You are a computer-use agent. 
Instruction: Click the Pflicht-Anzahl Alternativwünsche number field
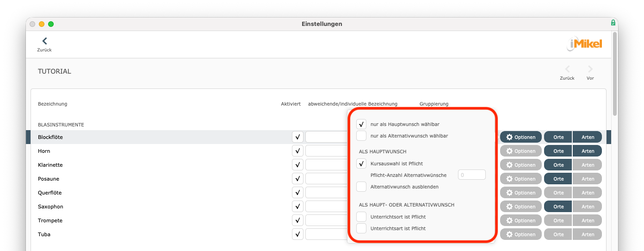[x=471, y=175]
